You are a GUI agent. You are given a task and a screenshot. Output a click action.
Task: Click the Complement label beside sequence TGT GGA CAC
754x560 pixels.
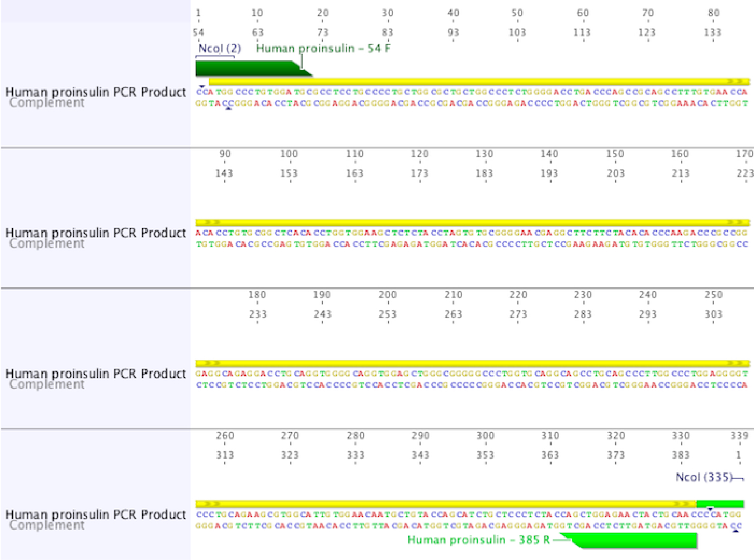point(47,244)
